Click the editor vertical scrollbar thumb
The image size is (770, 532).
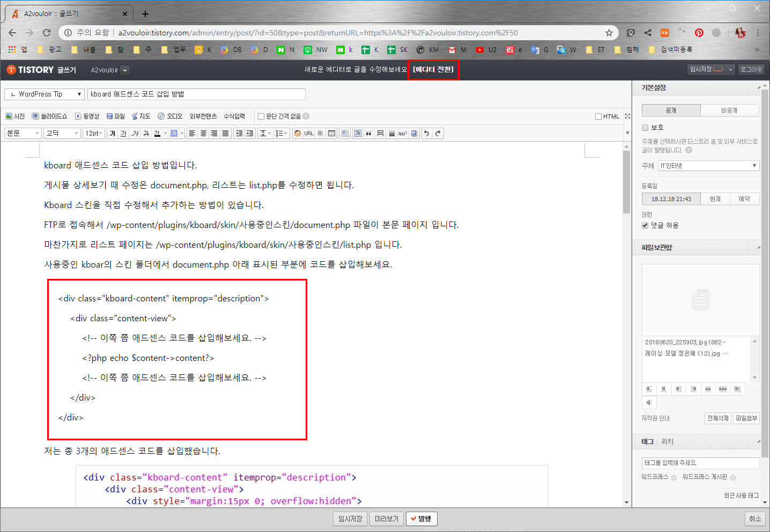626,182
